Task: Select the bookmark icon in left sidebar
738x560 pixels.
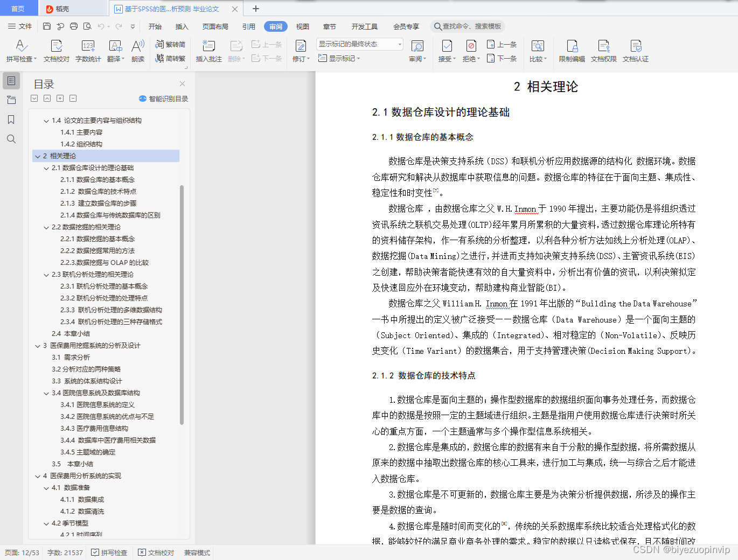Action: pos(11,120)
